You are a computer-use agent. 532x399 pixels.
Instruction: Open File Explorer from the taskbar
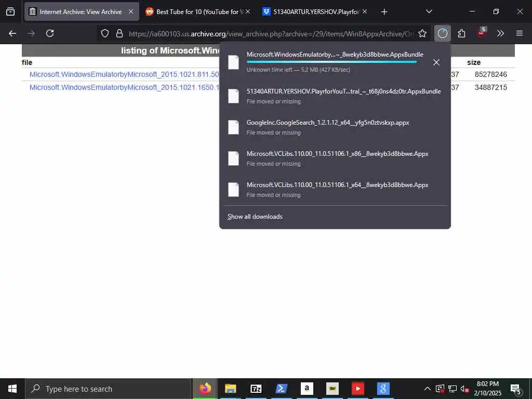230,389
